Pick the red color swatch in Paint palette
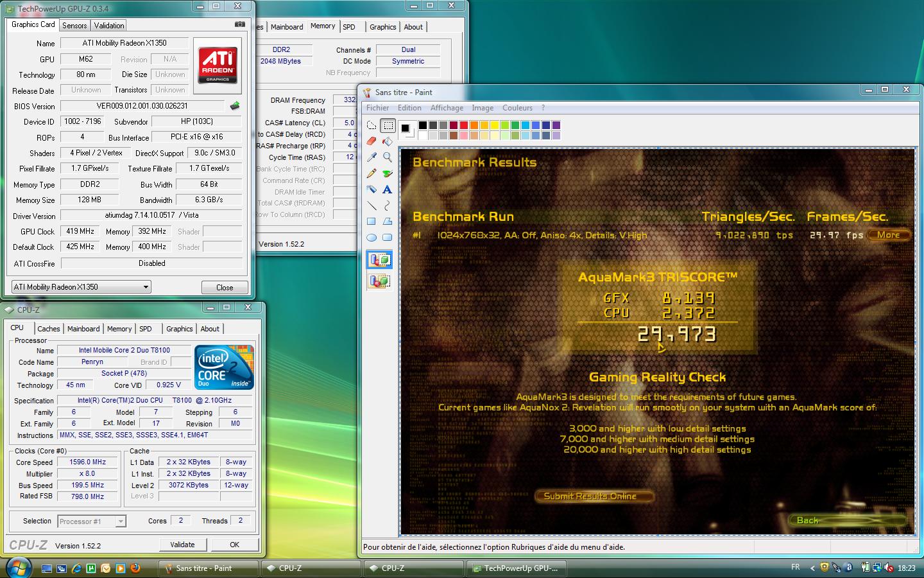The height and width of the screenshot is (578, 924). [x=463, y=125]
